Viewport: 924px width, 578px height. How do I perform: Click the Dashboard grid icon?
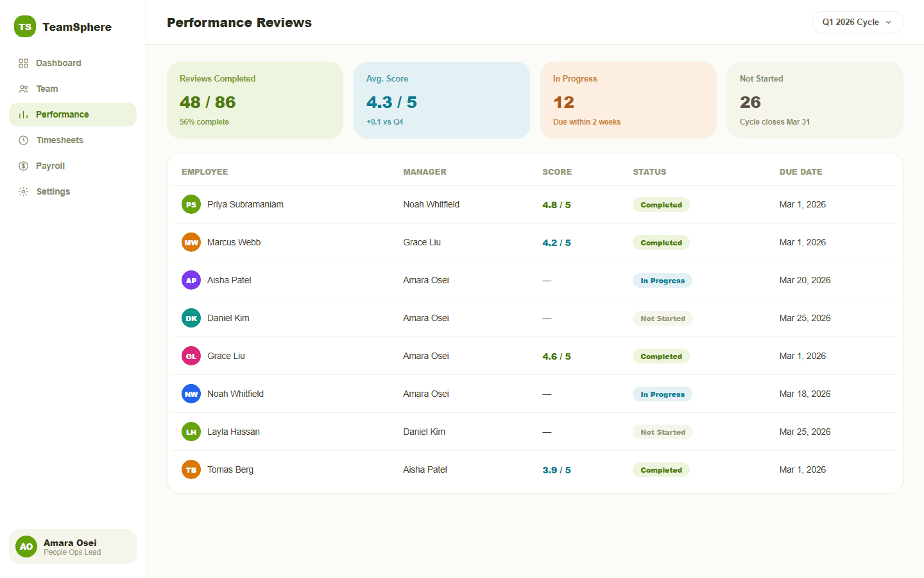tap(23, 63)
